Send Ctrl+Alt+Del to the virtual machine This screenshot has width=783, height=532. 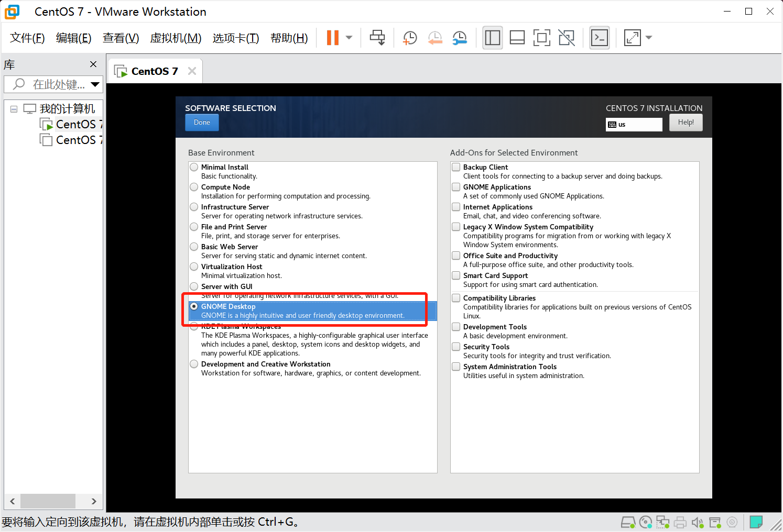377,38
